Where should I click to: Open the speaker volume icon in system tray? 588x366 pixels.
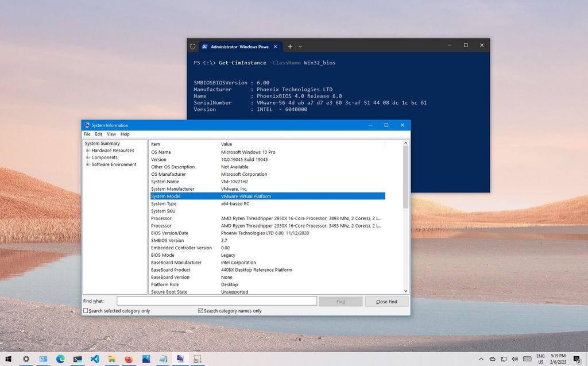coord(514,359)
